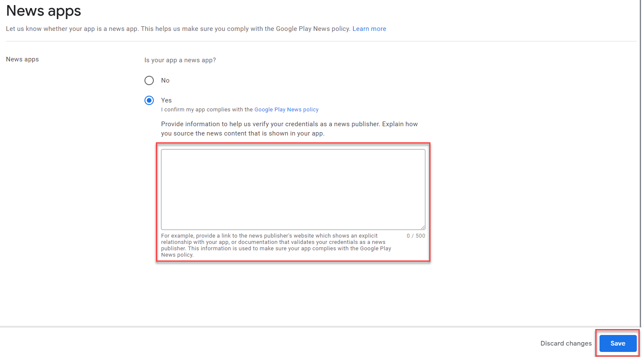Click the page description starting "Let us know"
The width and height of the screenshot is (644, 357).
pos(178,29)
